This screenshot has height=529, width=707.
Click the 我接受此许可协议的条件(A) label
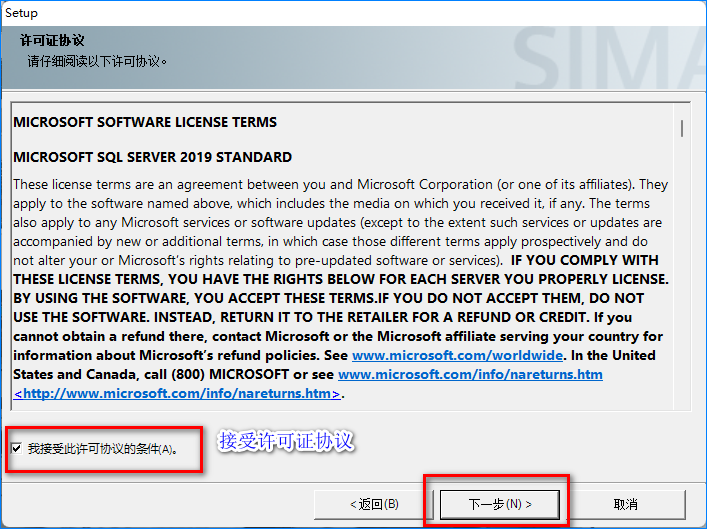point(103,449)
